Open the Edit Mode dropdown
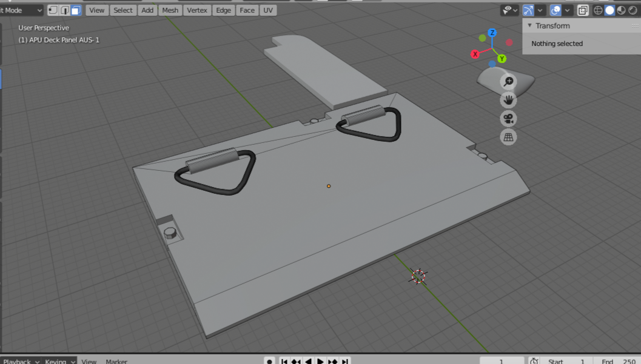Viewport: 641px width, 364px height. [21, 10]
